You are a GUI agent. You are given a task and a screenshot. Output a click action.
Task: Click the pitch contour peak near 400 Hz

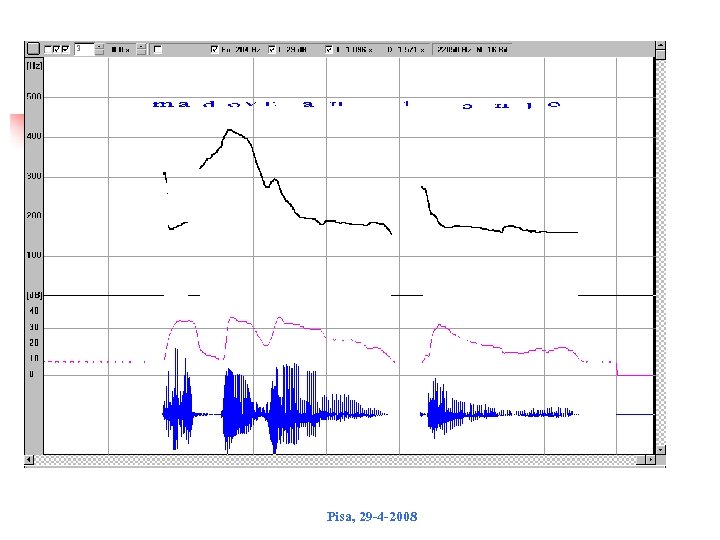230,130
